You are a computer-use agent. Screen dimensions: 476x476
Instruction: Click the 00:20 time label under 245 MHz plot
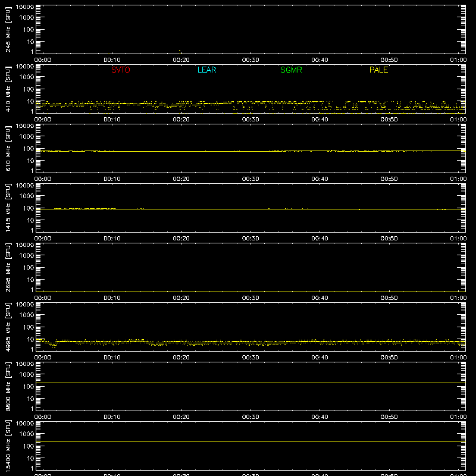click(x=181, y=60)
